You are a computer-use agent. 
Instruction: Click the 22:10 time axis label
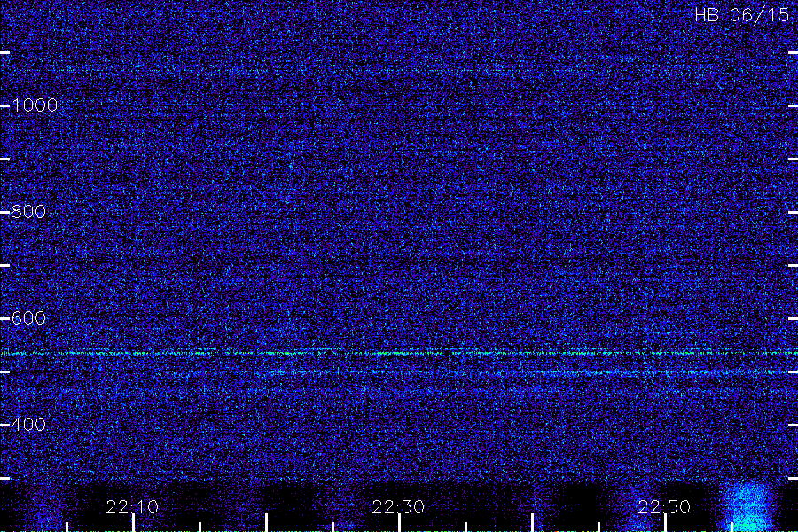coord(132,506)
